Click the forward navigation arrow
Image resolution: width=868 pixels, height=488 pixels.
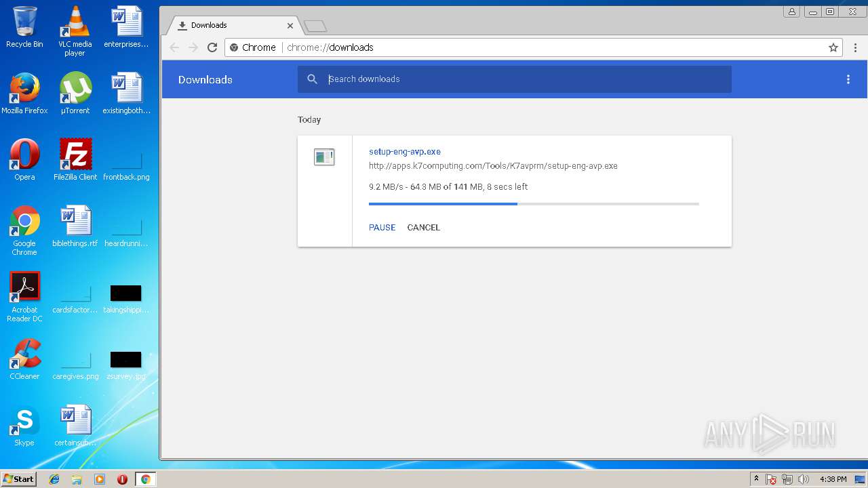coord(193,47)
